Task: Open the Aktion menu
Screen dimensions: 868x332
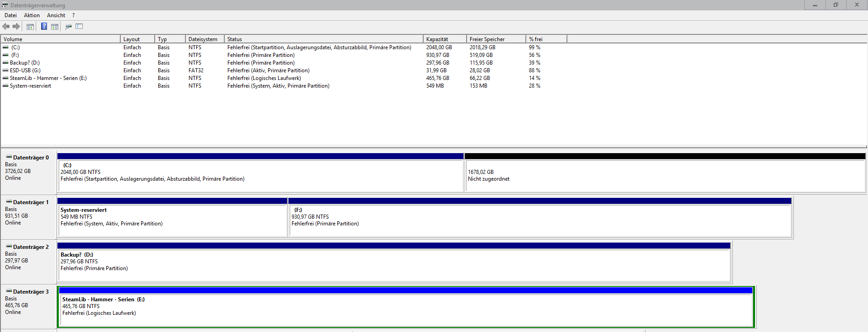Action: coord(32,15)
